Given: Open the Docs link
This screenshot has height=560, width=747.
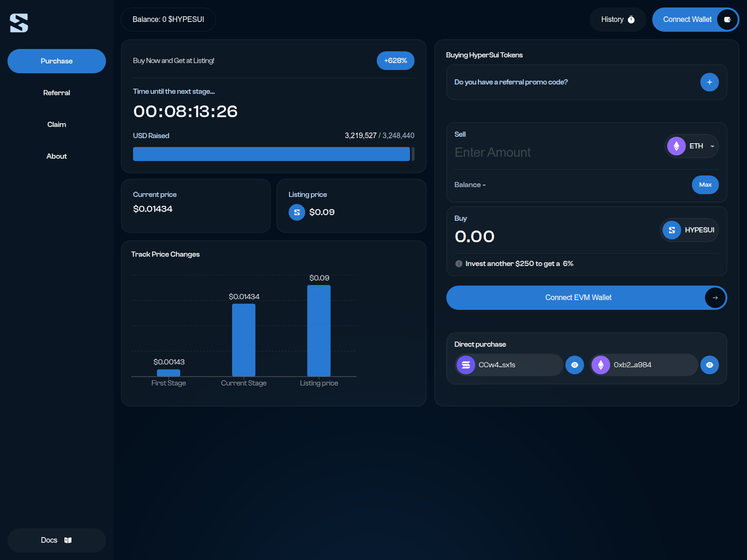Looking at the screenshot, I should pos(56,540).
